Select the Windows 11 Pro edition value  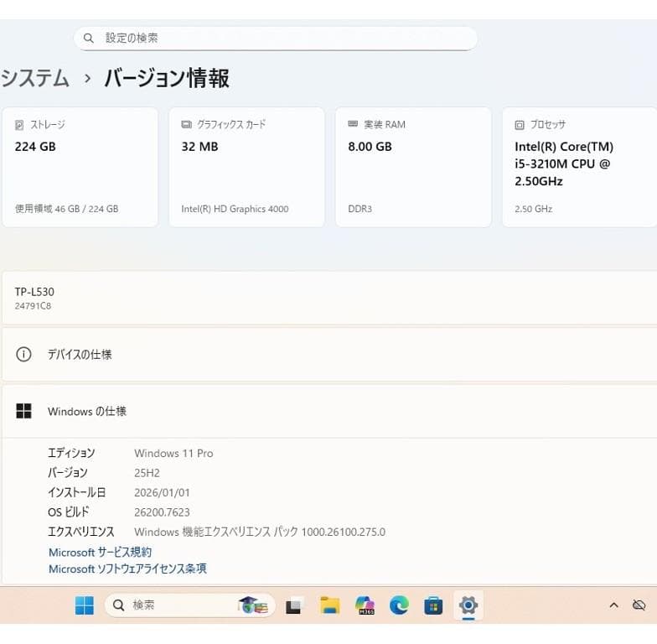[173, 453]
